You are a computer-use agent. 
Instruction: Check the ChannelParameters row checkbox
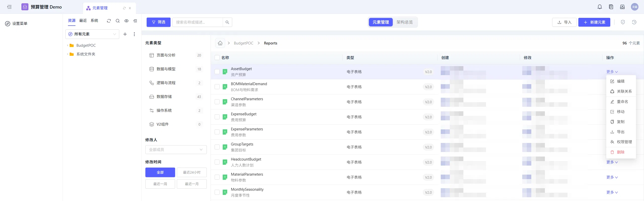(x=217, y=102)
